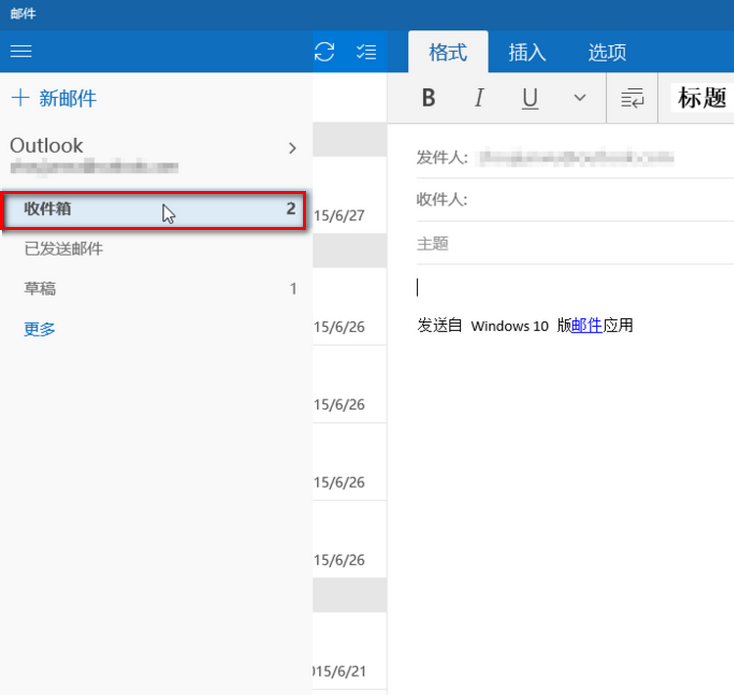Click the plus icon for 新邮件
This screenshot has width=734, height=695.
(19, 98)
